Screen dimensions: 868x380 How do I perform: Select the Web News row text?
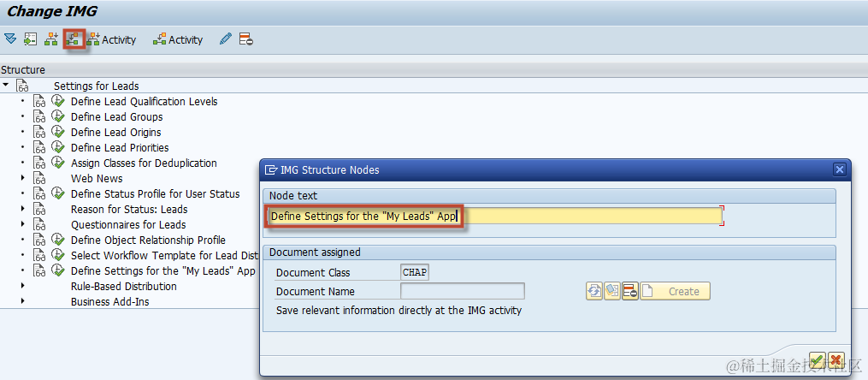(97, 178)
